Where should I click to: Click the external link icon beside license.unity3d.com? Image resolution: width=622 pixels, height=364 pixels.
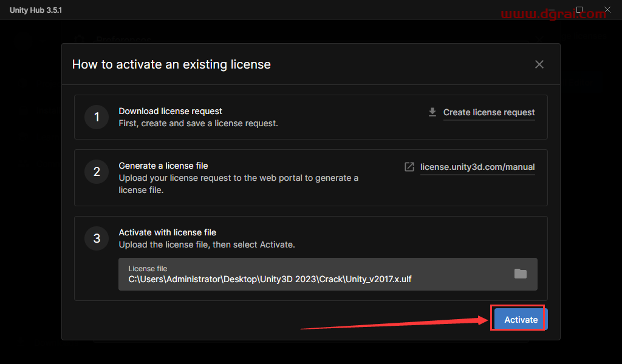(x=409, y=167)
